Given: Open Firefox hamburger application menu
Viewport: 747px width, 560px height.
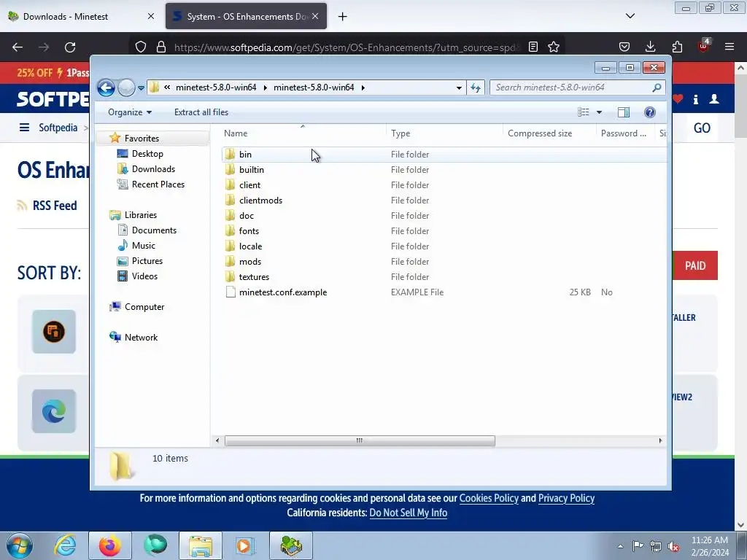Looking at the screenshot, I should (x=729, y=47).
